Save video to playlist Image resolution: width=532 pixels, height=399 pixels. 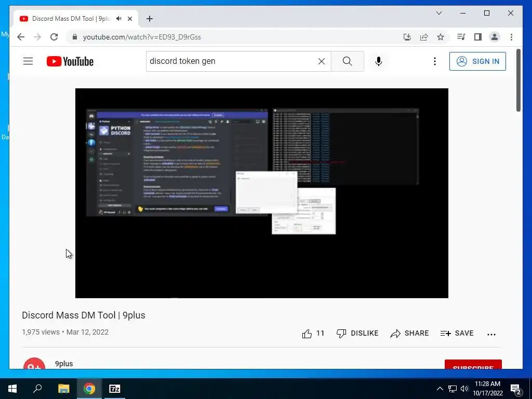pyautogui.click(x=457, y=333)
